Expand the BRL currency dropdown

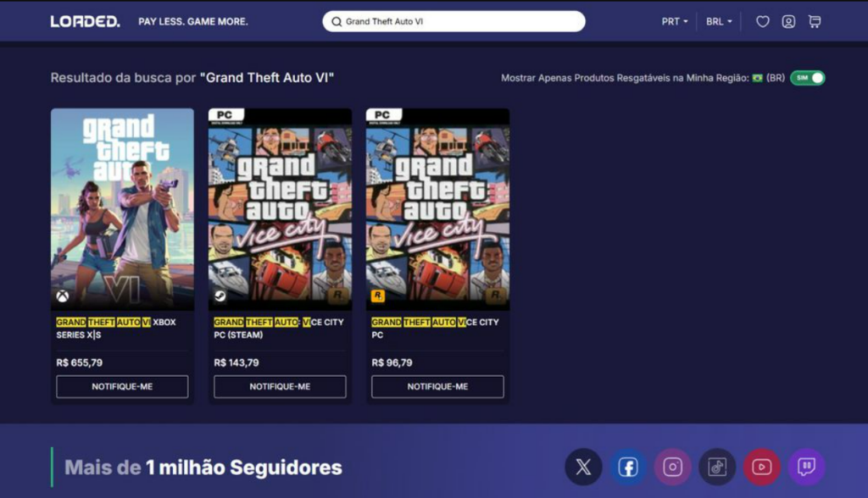pyautogui.click(x=719, y=21)
